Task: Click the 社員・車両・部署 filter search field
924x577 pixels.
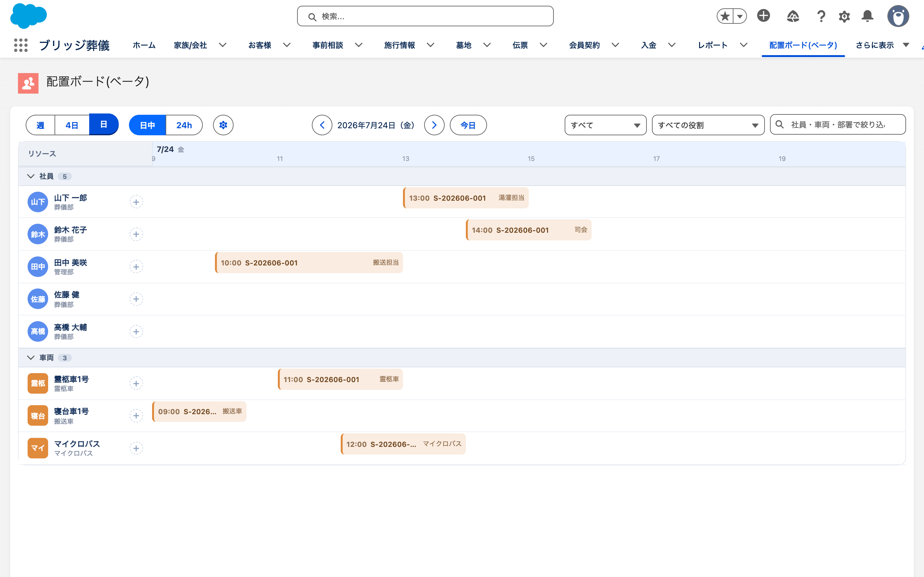Action: tap(838, 125)
